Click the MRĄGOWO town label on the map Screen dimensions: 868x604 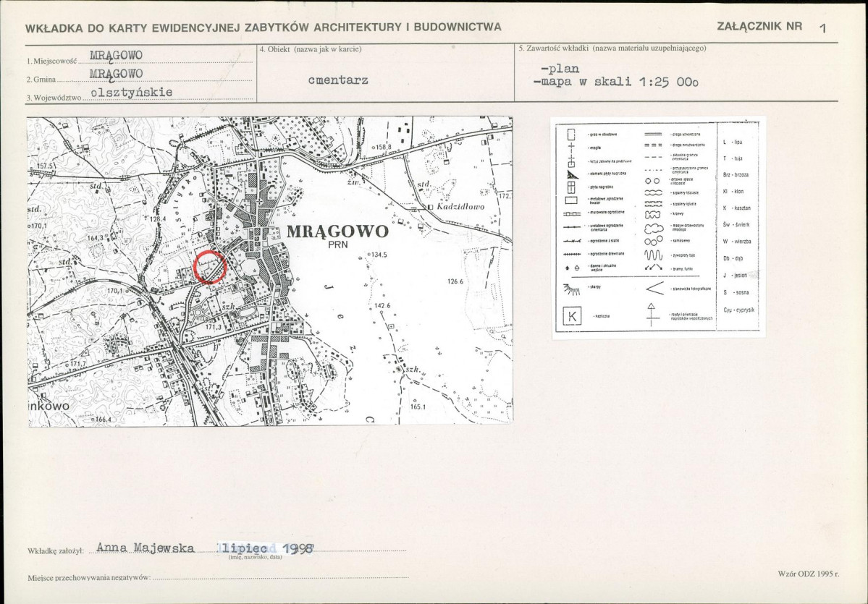tap(337, 231)
